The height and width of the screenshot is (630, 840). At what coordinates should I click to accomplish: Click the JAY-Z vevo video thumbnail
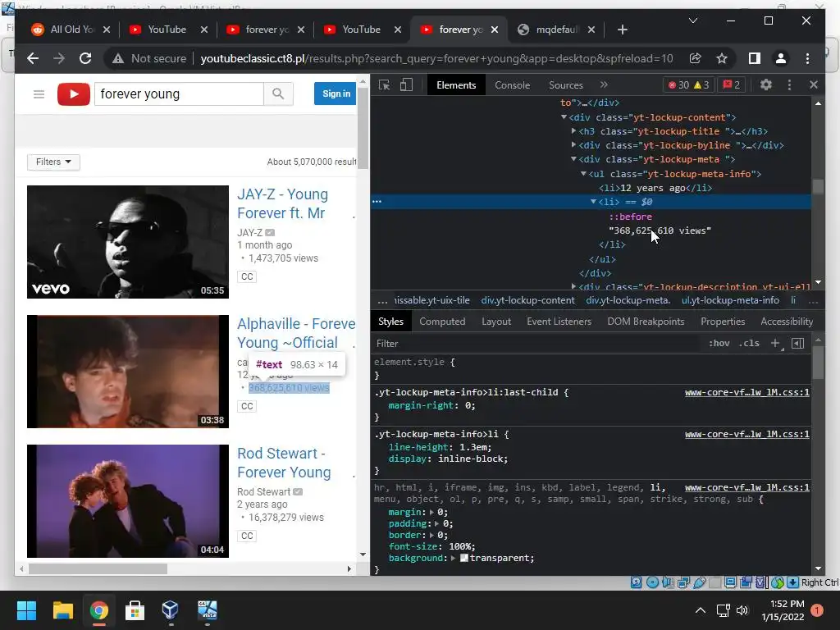pyautogui.click(x=127, y=242)
